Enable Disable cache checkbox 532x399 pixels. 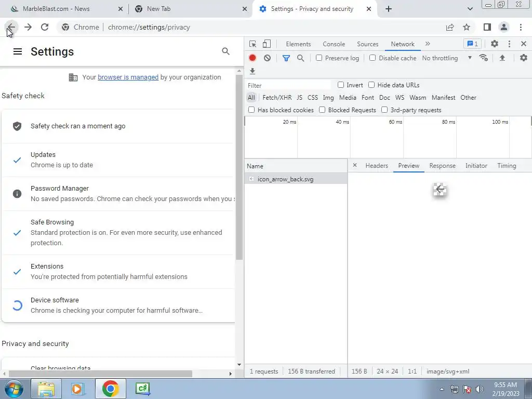[373, 58]
